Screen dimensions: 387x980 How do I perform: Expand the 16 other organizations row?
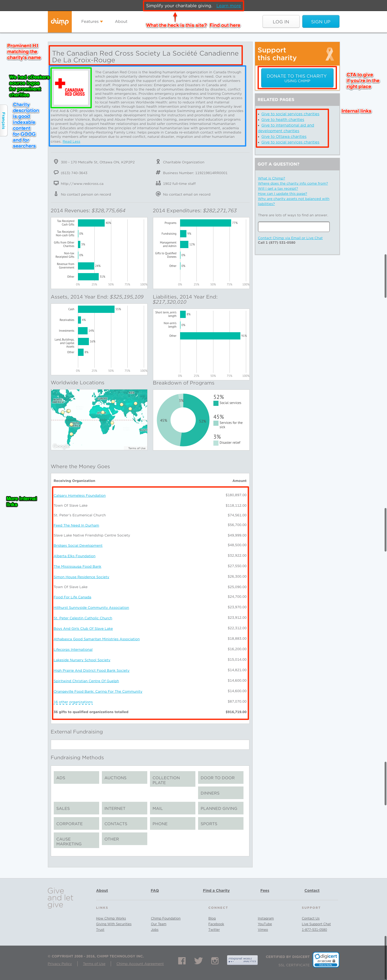coord(73,702)
